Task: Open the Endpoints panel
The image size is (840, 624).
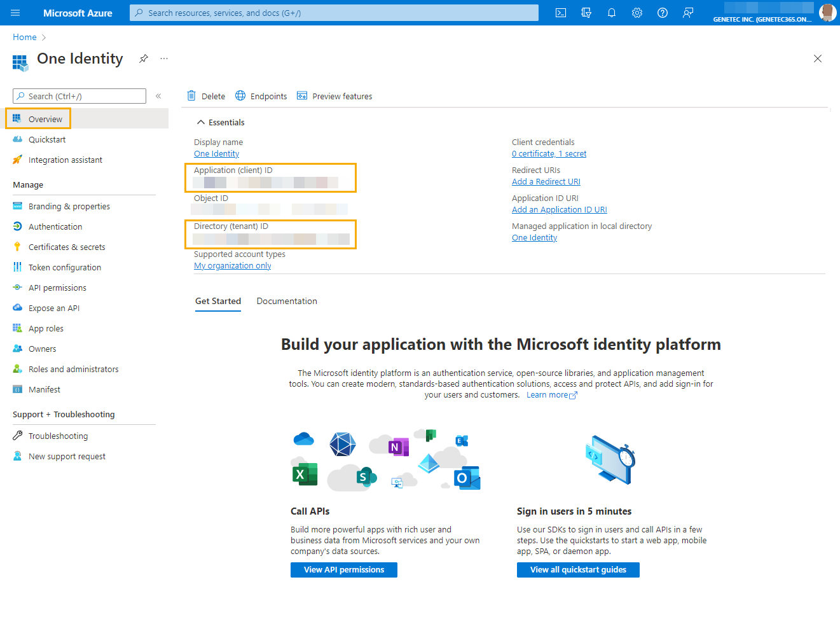Action: (x=261, y=95)
